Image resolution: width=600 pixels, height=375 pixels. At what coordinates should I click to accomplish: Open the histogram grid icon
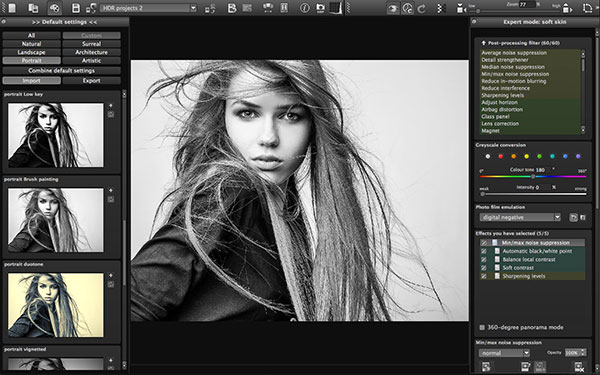[335, 8]
